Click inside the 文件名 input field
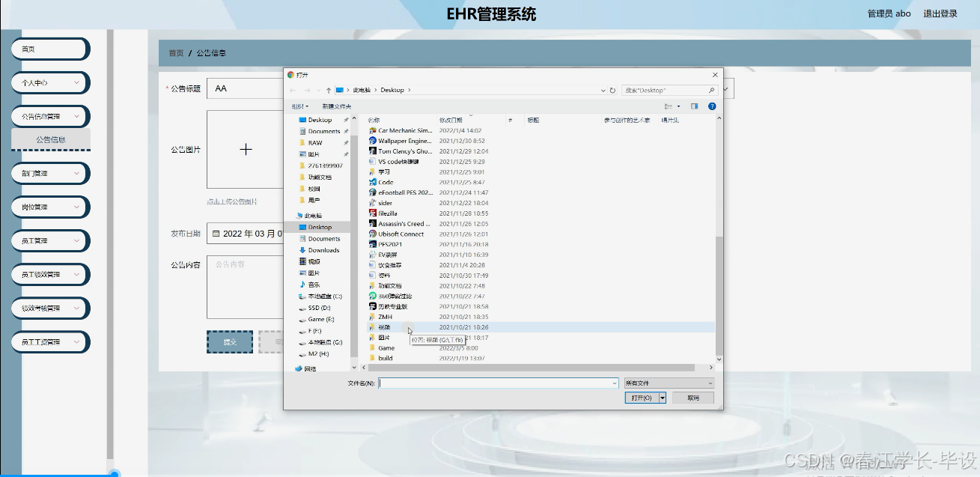The image size is (980, 477). tap(496, 383)
